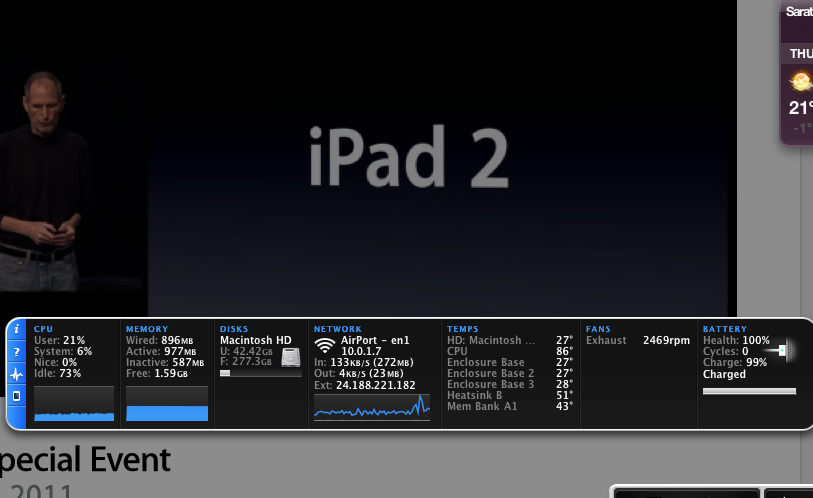Image resolution: width=813 pixels, height=498 pixels.
Task: Click the "Wired: 896MB" memory value
Action: (x=160, y=340)
